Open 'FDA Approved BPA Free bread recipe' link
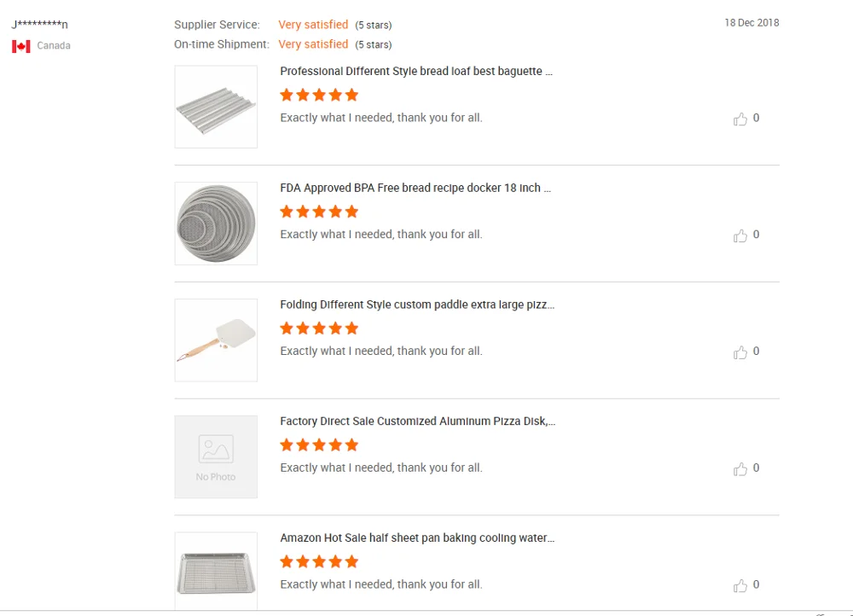 click(415, 188)
